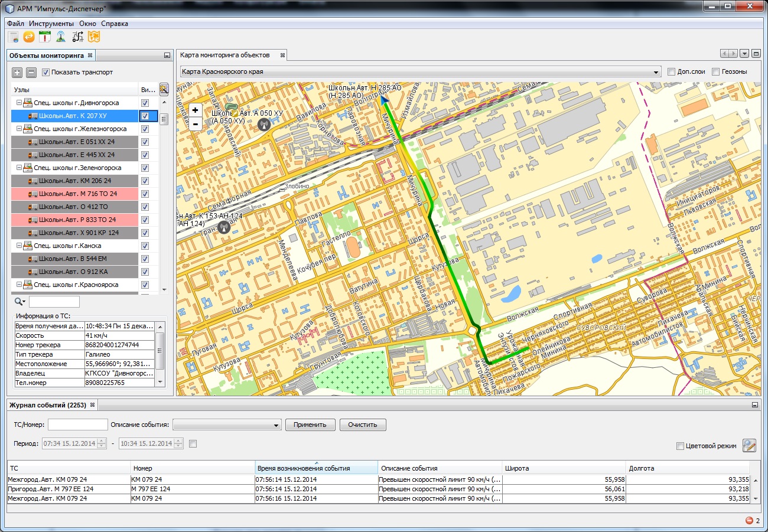Minimize the Объекты мониторинга panel
The width and height of the screenshot is (768, 532).
[167, 56]
